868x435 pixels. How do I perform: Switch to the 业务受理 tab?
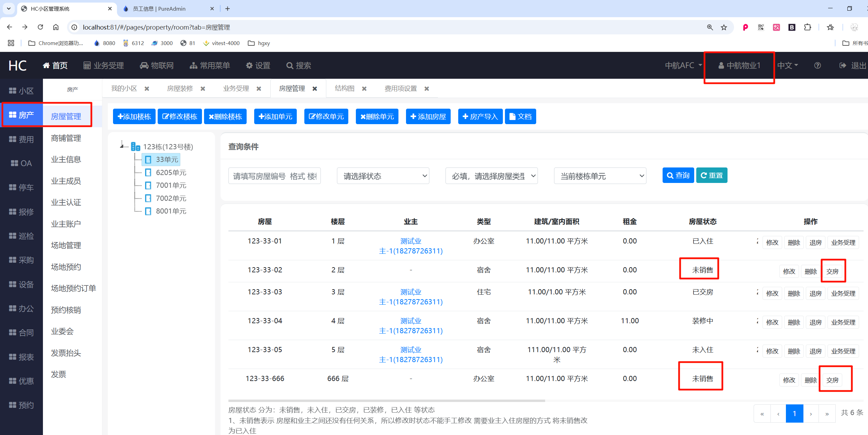(236, 88)
